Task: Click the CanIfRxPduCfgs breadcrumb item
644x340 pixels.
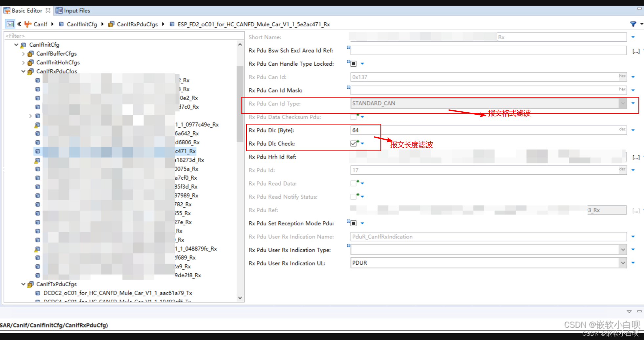Action: (137, 24)
